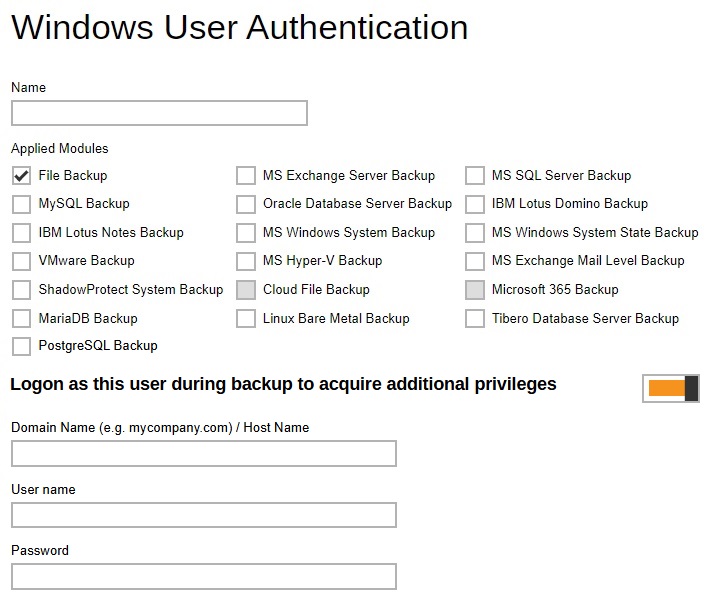This screenshot has width=720, height=600.
Task: Click the Windows User Authentication heading
Action: click(x=240, y=28)
